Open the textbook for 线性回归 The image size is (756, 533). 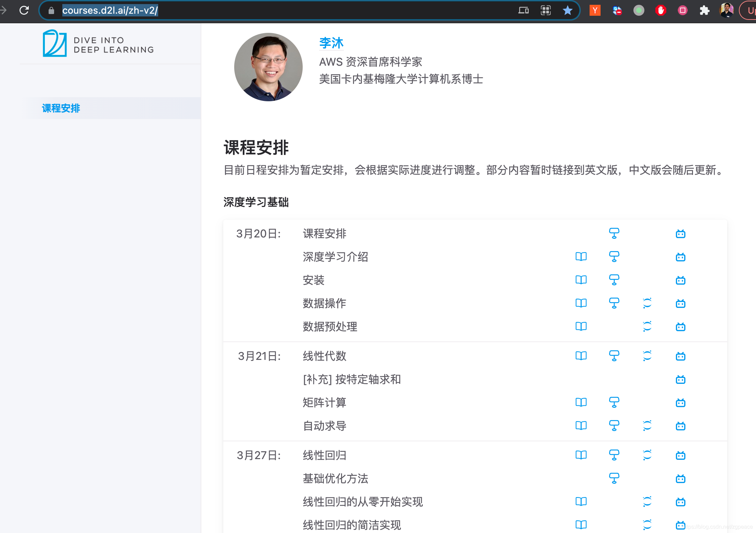(x=581, y=455)
